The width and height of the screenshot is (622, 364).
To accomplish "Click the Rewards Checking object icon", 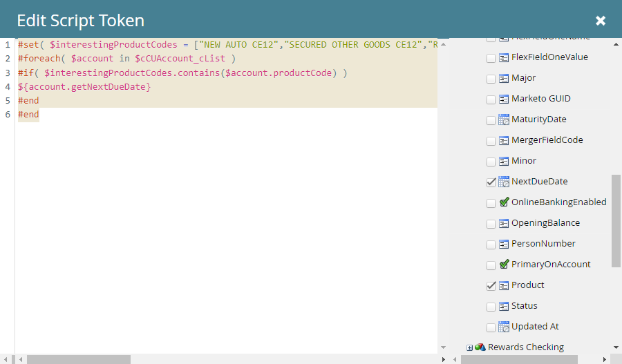I will point(480,347).
